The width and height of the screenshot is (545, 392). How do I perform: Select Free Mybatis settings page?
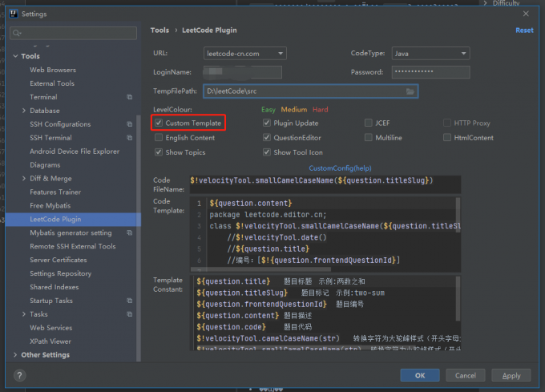(x=50, y=205)
